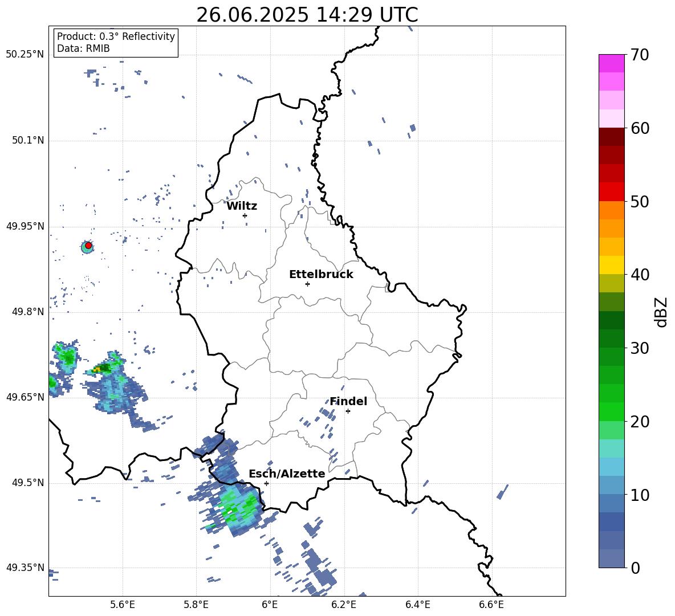Click the 49.65°N latitude tick label
This screenshot has width=675, height=616.
coord(25,397)
